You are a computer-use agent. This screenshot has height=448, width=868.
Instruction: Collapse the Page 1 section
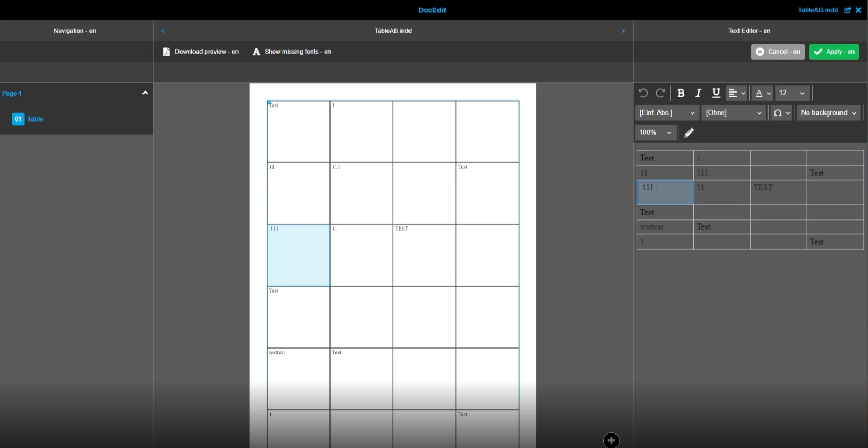145,93
